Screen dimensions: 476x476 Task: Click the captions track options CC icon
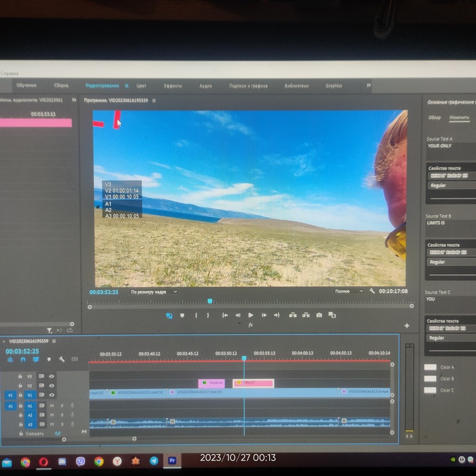tap(75, 359)
